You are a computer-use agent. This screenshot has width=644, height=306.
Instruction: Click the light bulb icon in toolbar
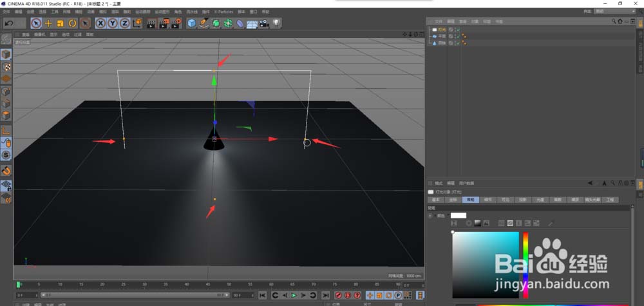276,23
